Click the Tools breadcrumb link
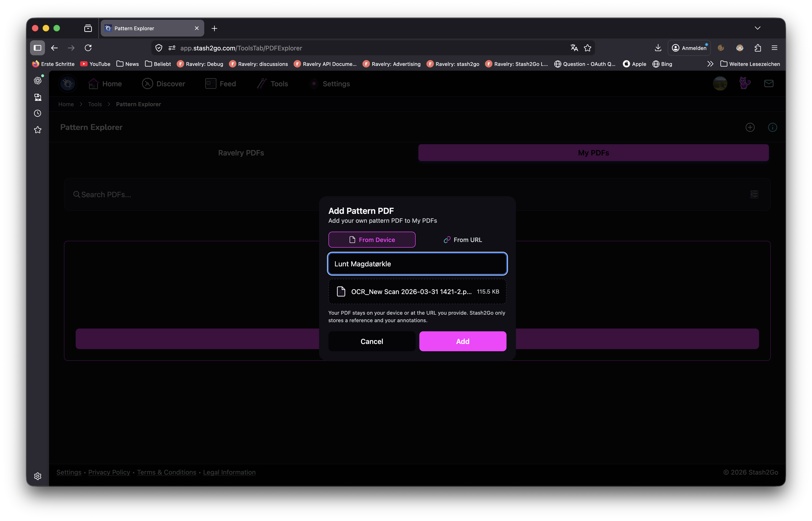Screen dimensions: 812x521 (x=95, y=104)
